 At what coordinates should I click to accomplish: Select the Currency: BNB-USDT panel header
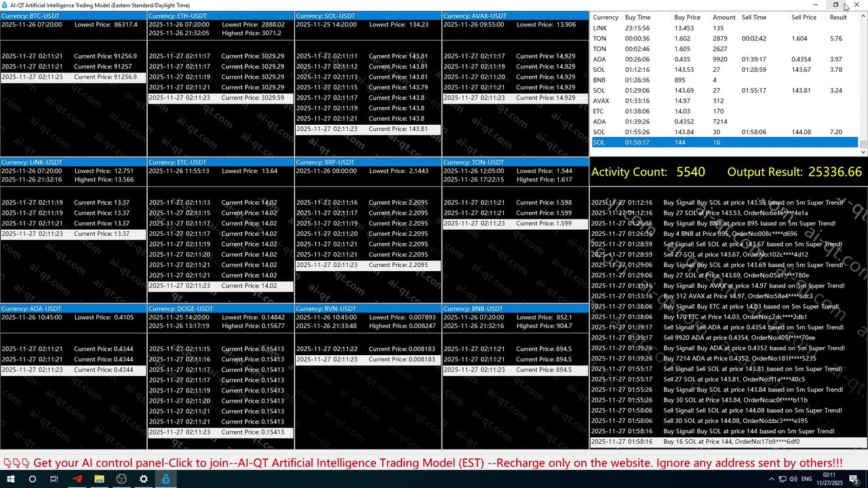[515, 308]
